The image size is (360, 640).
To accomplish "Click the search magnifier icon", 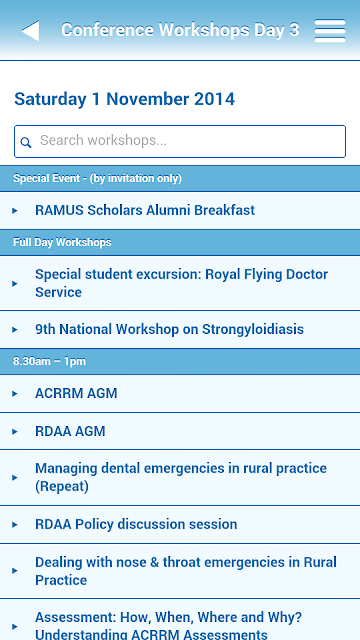I will coord(26,142).
